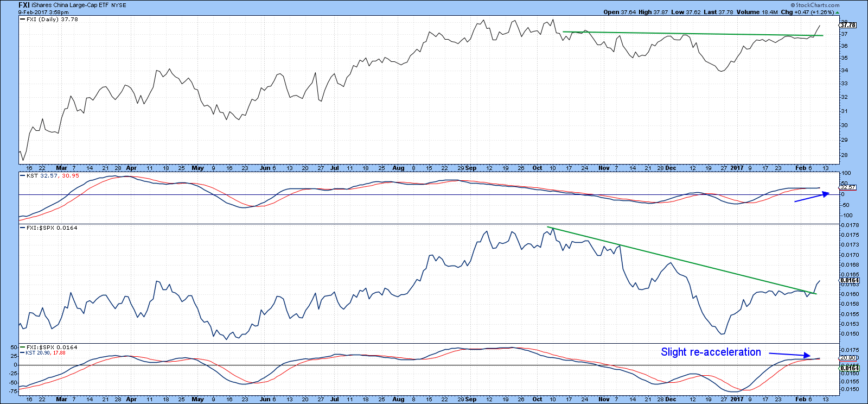Click 2017 on the upper date axis

[737, 168]
